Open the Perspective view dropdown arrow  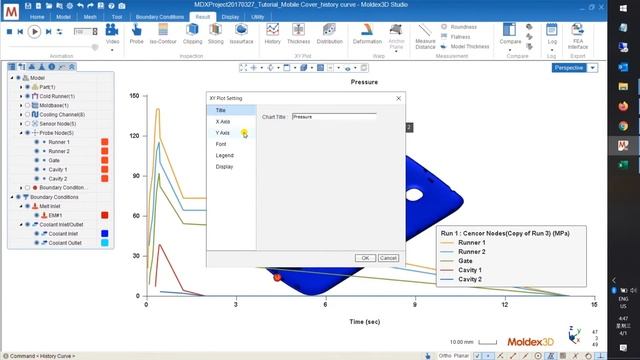[x=593, y=68]
